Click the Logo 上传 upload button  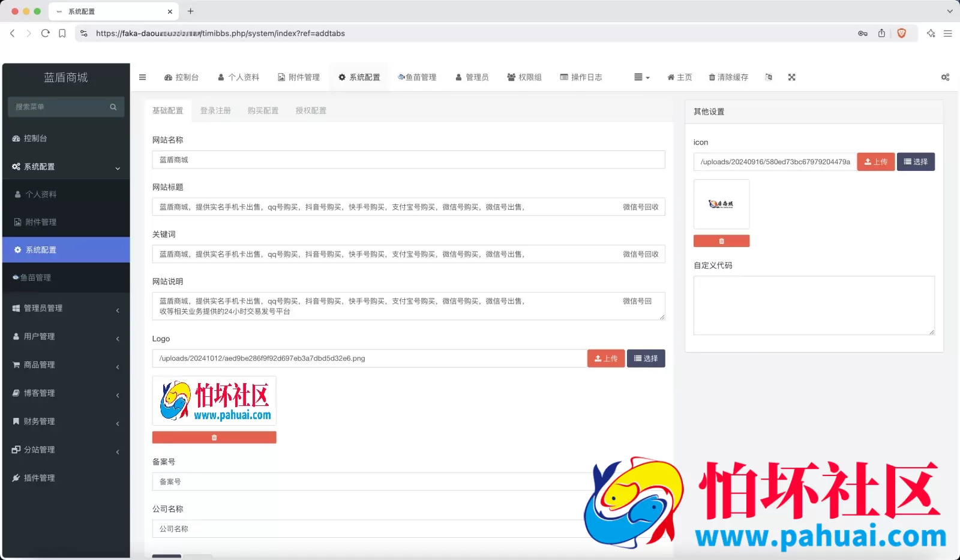pyautogui.click(x=606, y=359)
